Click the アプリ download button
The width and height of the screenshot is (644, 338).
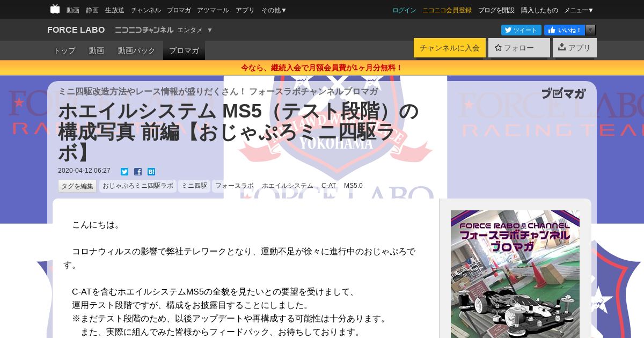point(575,48)
